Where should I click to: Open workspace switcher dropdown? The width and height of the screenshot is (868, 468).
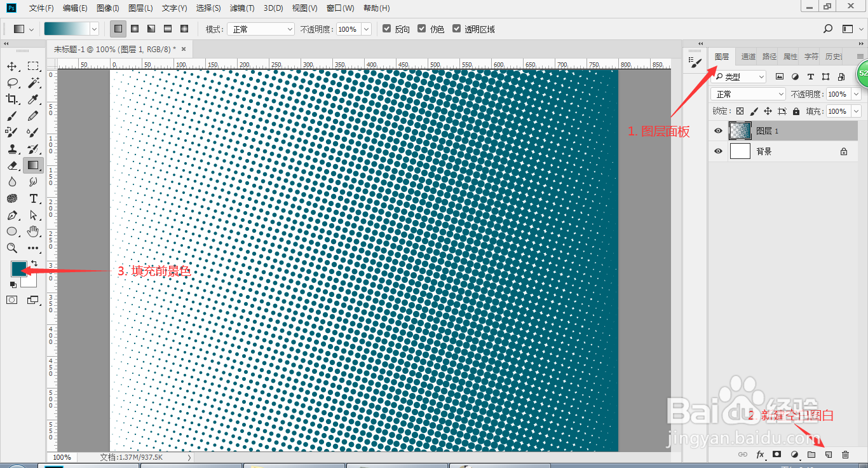coord(847,29)
